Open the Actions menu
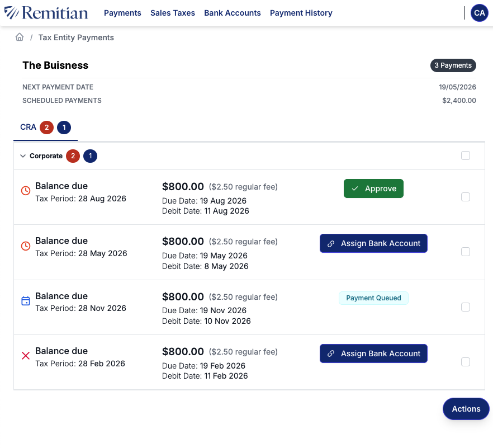 tap(466, 409)
